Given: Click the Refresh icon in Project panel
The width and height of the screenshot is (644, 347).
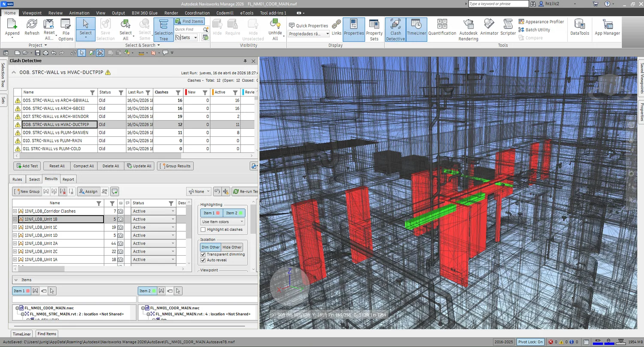Looking at the screenshot, I should tap(32, 27).
